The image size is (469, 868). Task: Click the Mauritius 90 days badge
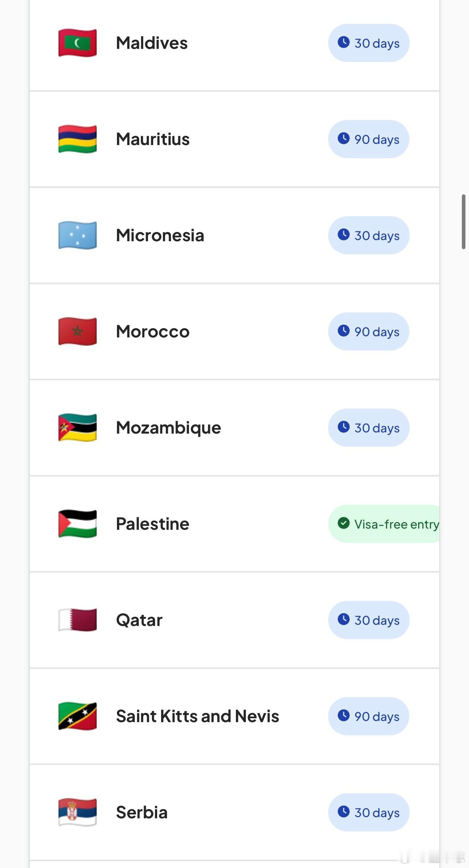click(369, 139)
